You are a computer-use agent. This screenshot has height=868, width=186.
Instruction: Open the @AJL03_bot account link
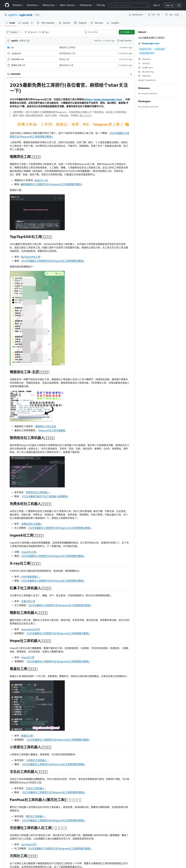(41, 180)
